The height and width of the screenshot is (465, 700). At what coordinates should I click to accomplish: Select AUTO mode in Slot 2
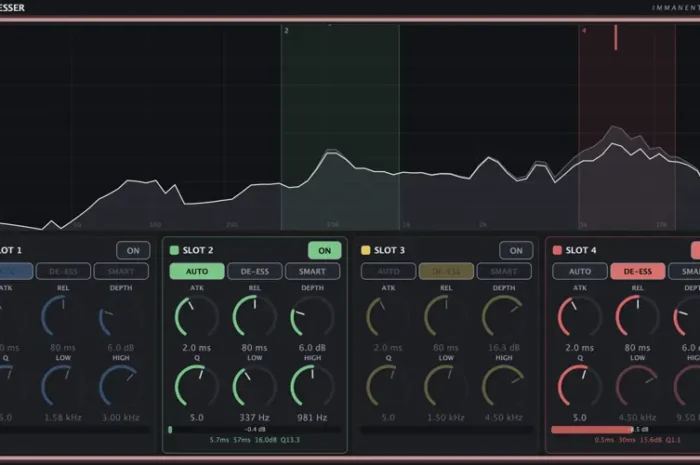point(197,271)
